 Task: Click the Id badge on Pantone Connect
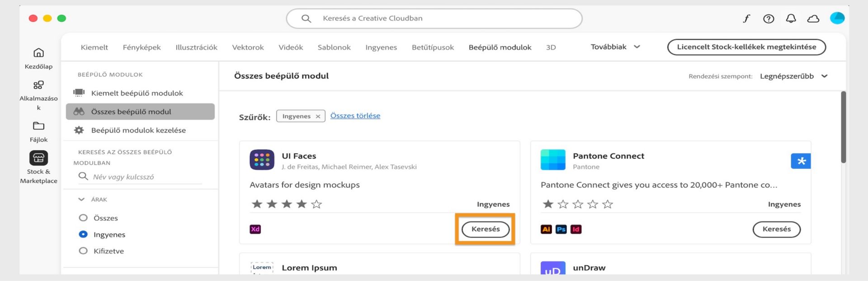pyautogui.click(x=576, y=229)
